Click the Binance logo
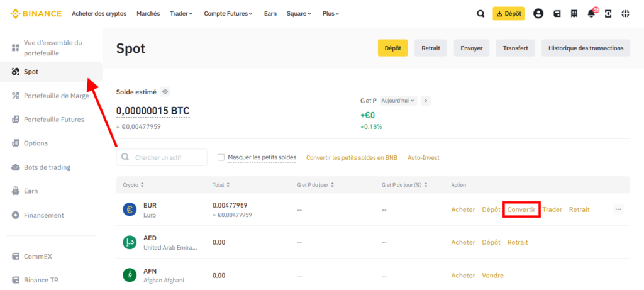 [36, 14]
